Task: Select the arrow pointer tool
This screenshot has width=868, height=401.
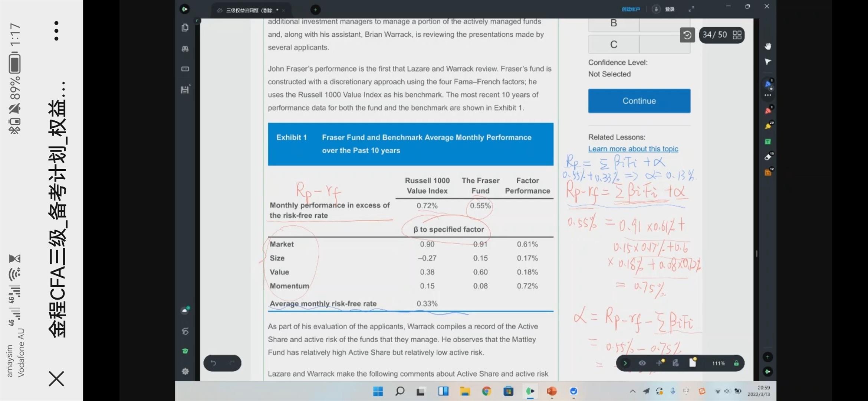Action: click(767, 62)
